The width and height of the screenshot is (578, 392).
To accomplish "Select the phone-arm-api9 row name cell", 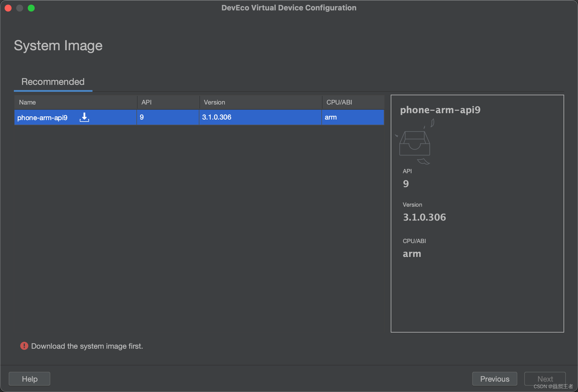I will [x=42, y=117].
